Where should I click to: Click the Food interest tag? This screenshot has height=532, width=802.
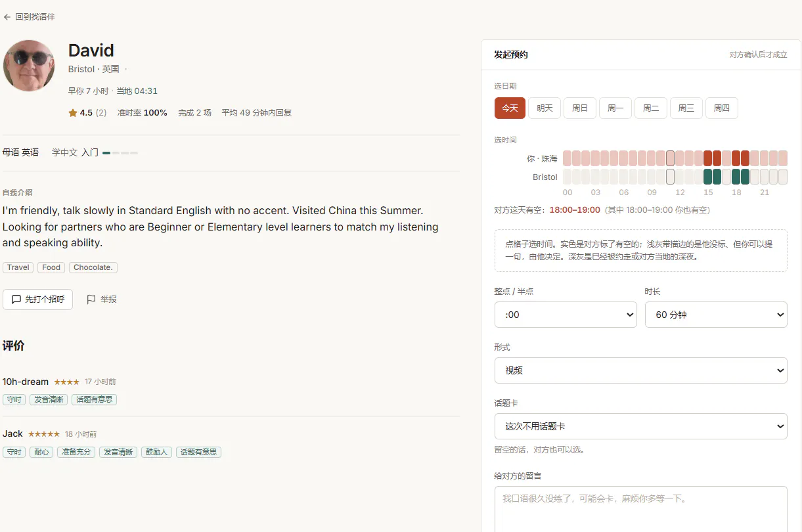[51, 267]
